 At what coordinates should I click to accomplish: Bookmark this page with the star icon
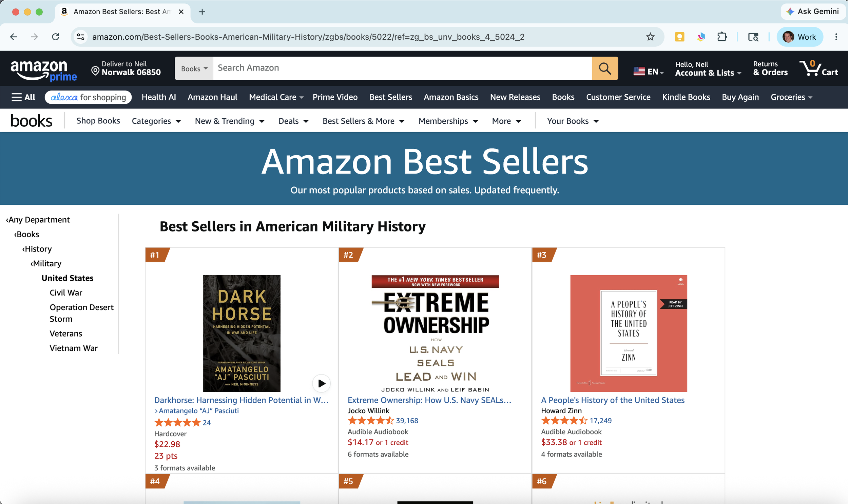click(x=650, y=37)
